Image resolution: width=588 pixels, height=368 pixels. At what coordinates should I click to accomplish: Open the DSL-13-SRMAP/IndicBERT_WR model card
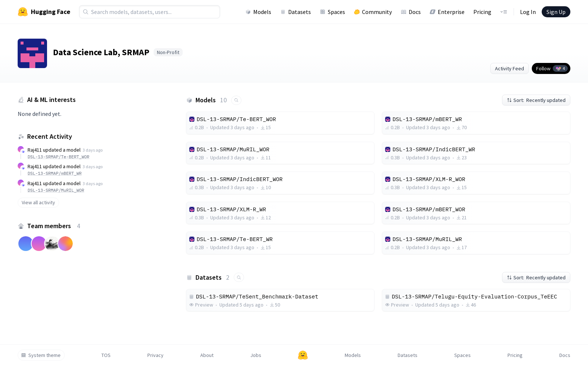point(476,153)
